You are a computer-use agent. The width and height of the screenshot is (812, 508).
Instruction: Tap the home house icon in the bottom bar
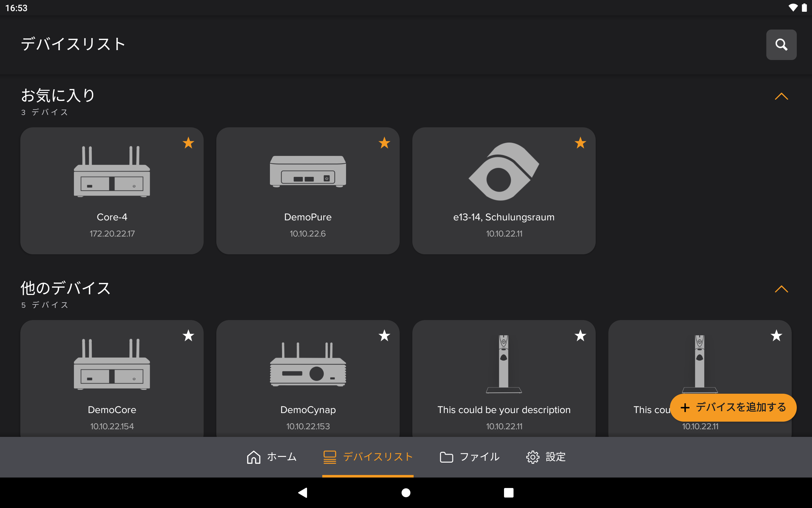click(254, 457)
